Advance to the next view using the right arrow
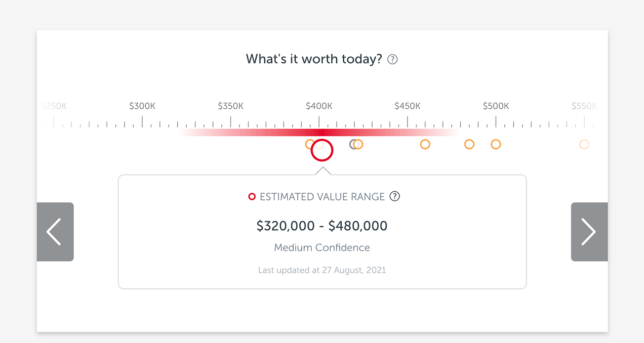Viewport: 644px width, 343px height. [589, 232]
